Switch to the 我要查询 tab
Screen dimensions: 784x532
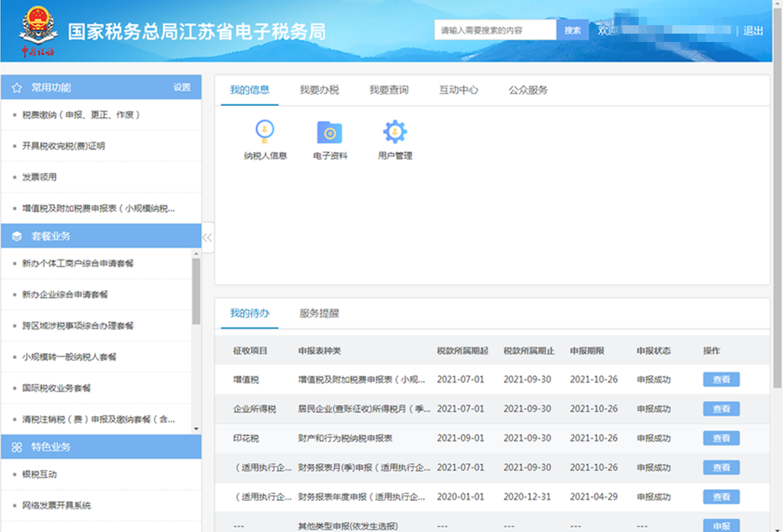(388, 90)
